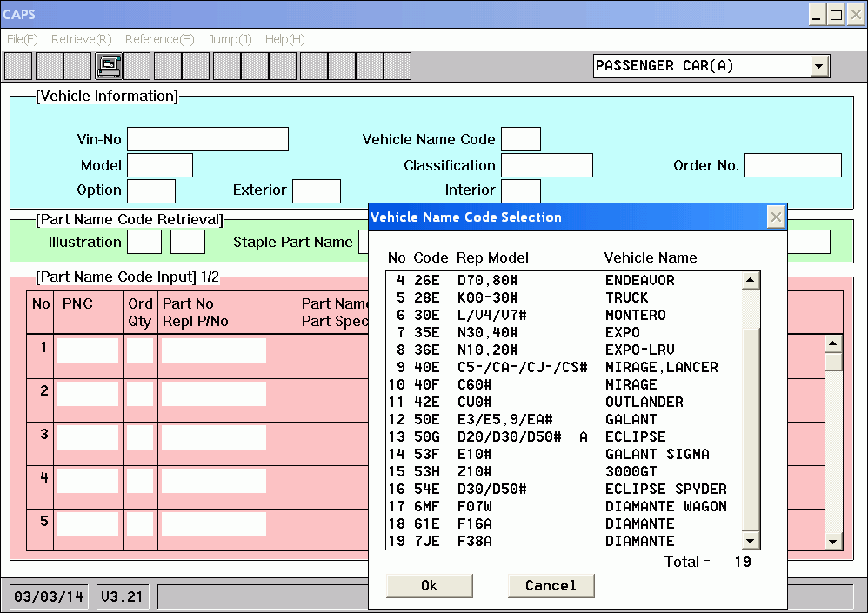Select the OUTLANDER vehicle row

click(564, 403)
